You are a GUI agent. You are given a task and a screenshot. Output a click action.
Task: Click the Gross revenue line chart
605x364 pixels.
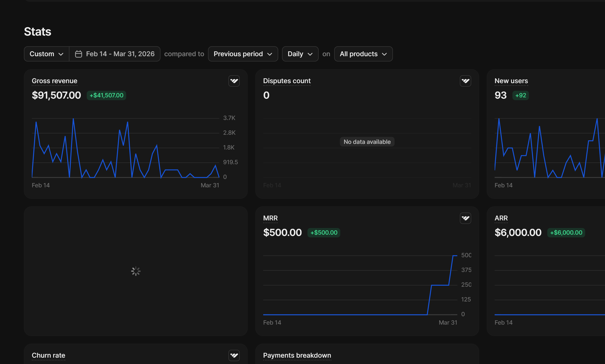pos(125,148)
